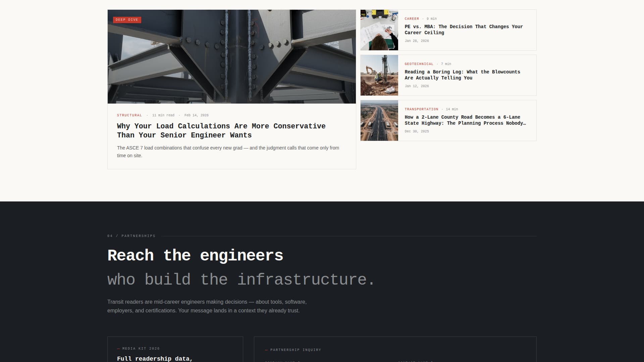Open the PE vs. MBA article thumbnail

pos(379,30)
